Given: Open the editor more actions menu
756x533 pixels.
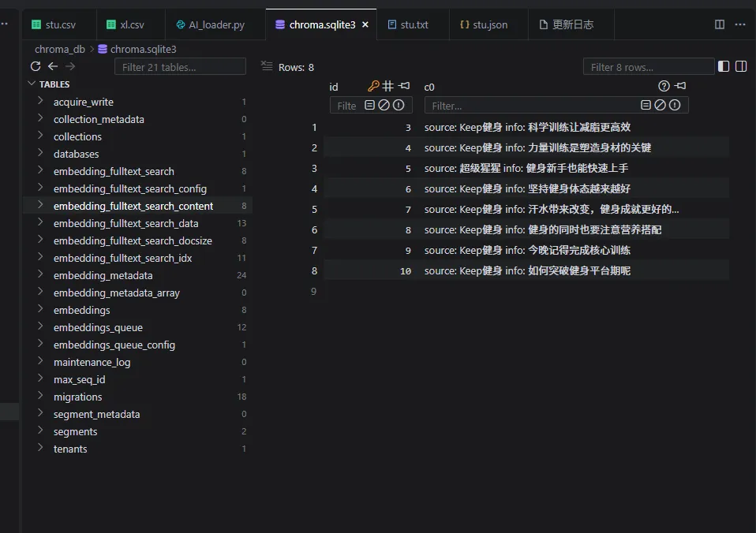Looking at the screenshot, I should click(x=740, y=24).
